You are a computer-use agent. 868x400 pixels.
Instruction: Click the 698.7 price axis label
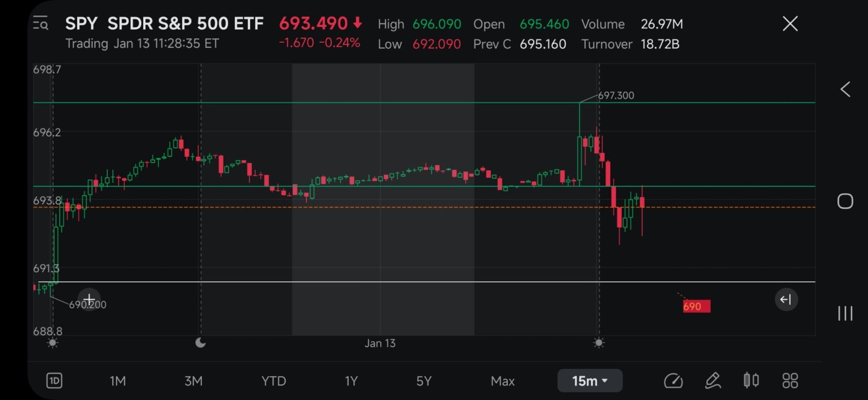(x=47, y=69)
